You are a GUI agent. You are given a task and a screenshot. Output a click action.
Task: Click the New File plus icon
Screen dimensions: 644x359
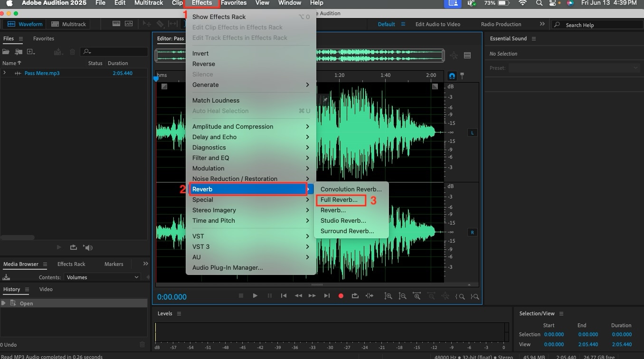point(31,52)
